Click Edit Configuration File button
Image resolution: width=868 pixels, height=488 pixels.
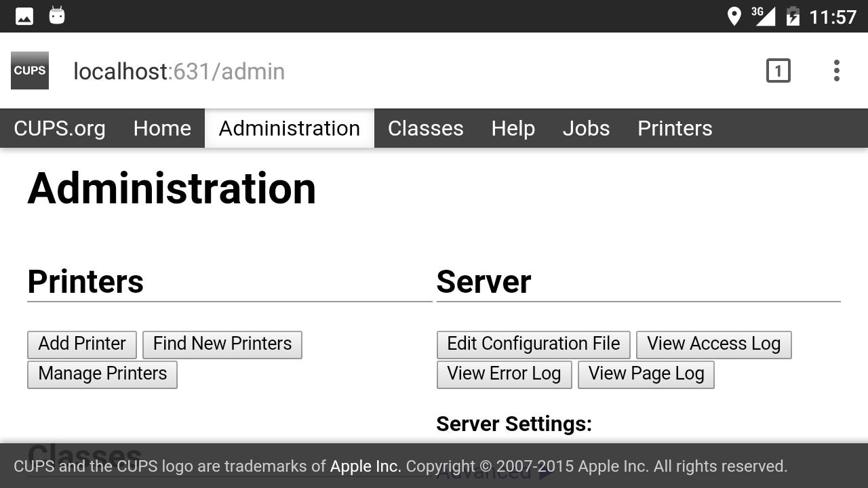coord(534,344)
